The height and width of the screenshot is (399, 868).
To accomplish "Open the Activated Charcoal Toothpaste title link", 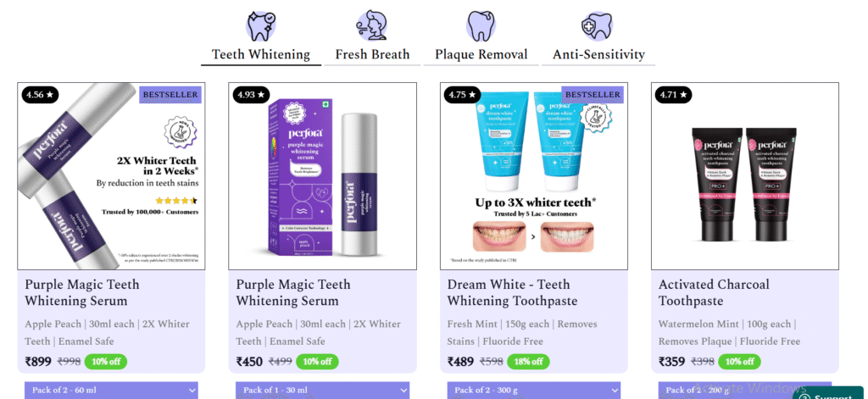I will point(714,293).
